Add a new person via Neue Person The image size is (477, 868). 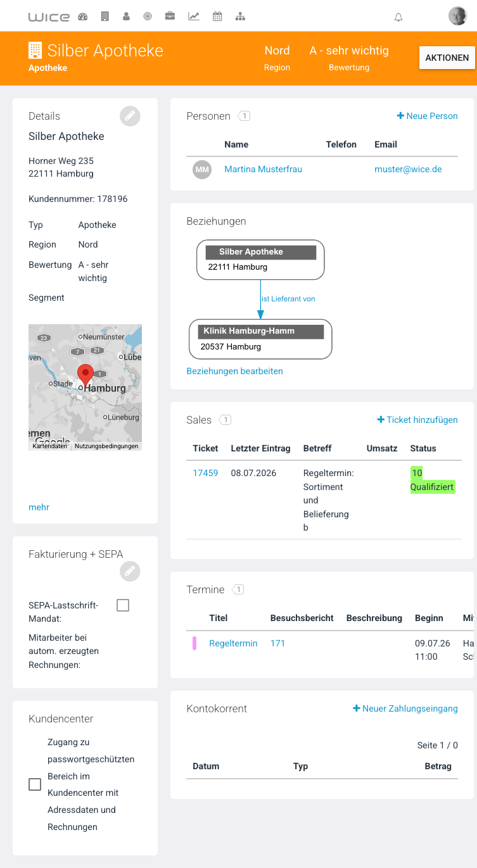tap(428, 116)
